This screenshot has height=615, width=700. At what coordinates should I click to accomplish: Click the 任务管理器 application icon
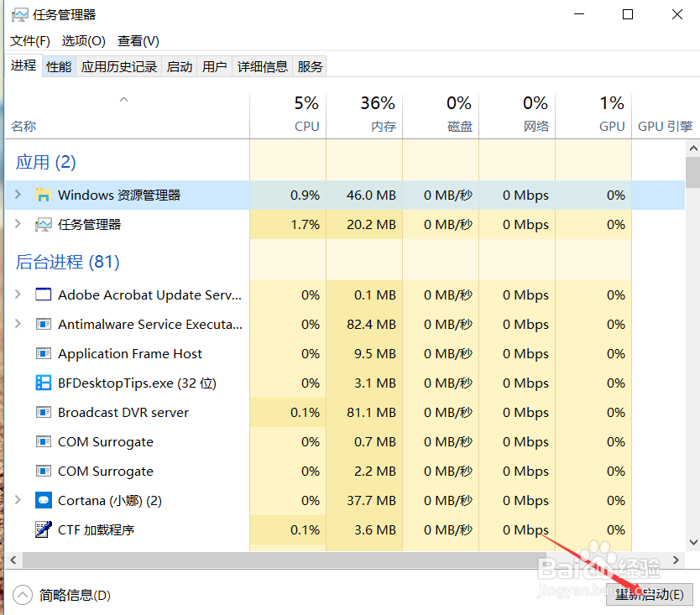tap(44, 224)
